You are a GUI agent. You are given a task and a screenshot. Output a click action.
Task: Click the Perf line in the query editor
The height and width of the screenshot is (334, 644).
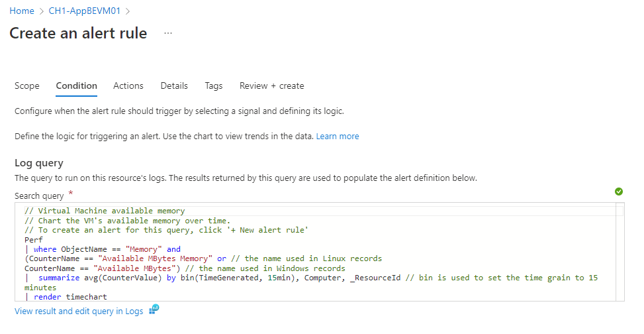pyautogui.click(x=33, y=239)
